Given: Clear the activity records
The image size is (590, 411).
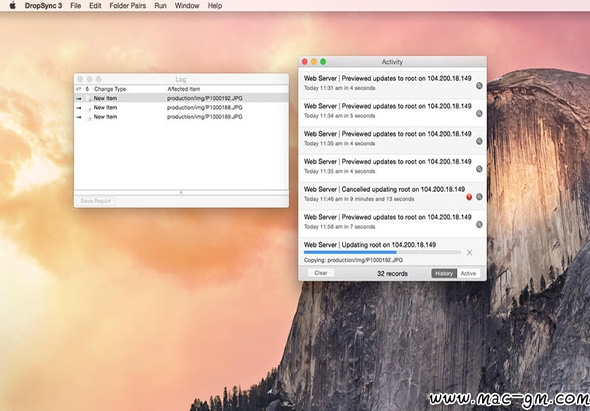Looking at the screenshot, I should [x=321, y=273].
